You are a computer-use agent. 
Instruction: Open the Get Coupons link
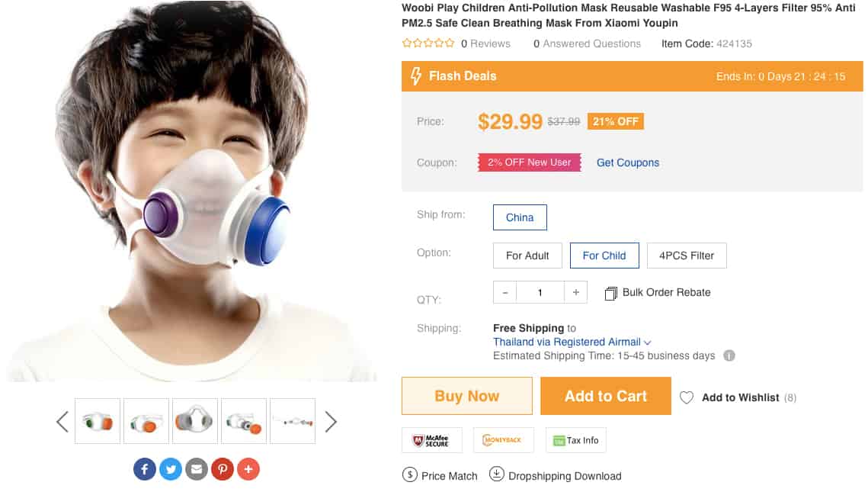pos(628,162)
